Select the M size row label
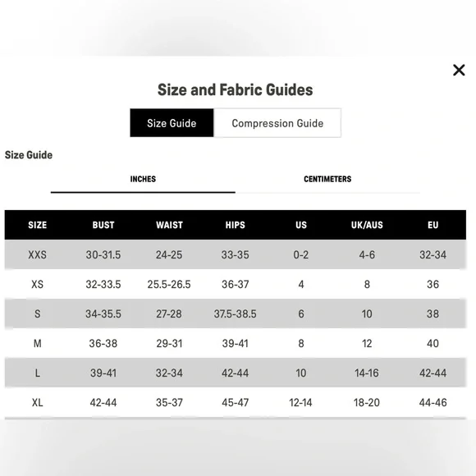476x476 pixels. (37, 344)
